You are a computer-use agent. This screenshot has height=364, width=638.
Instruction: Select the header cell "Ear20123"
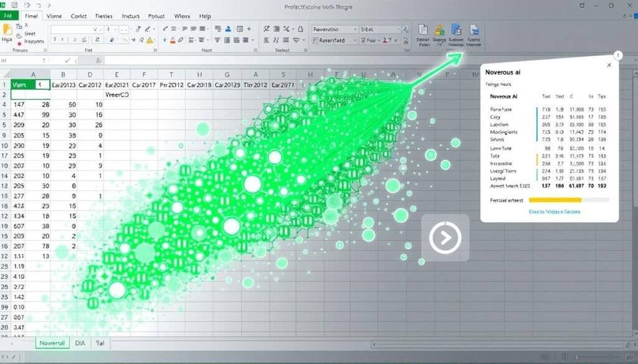click(64, 85)
